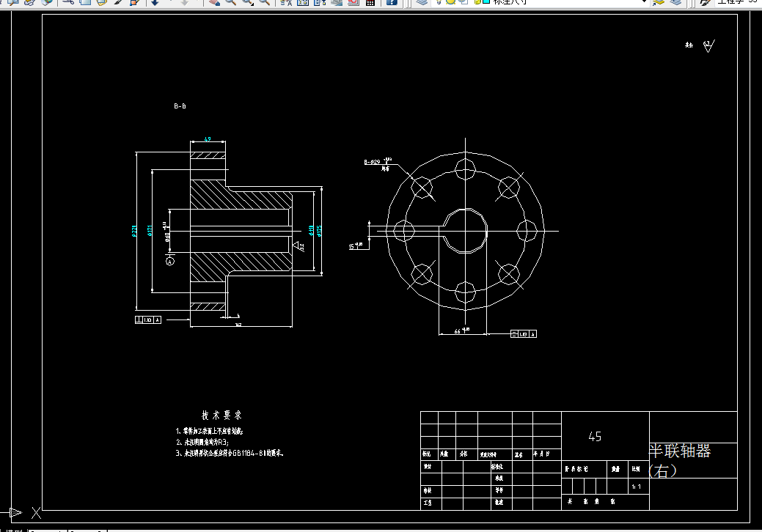This screenshot has height=532, width=762.
Task: Select the cyan dimension ø221
Action: tap(134, 231)
